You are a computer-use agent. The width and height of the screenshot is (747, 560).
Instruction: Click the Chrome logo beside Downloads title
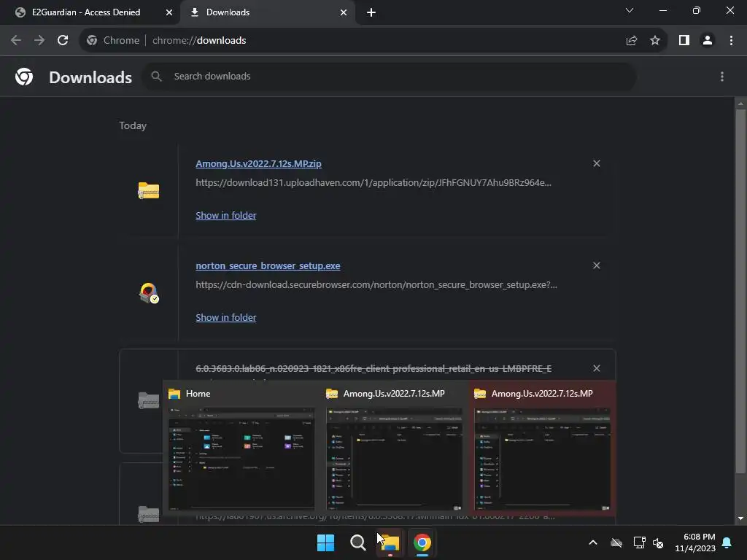click(24, 77)
